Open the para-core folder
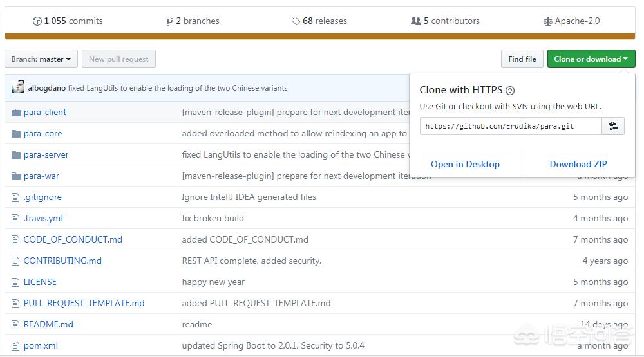The image size is (644, 357). click(43, 134)
